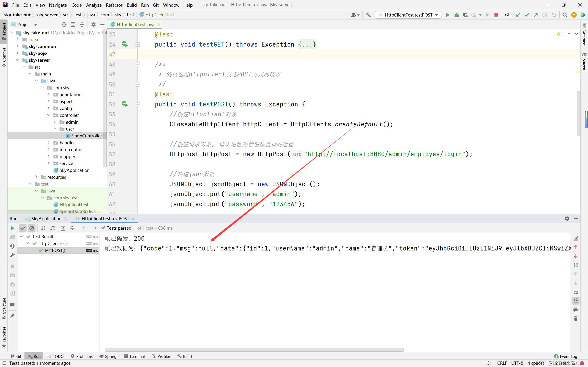Click the Debug bug icon in toolbar
The image size is (588, 367).
pos(457,15)
